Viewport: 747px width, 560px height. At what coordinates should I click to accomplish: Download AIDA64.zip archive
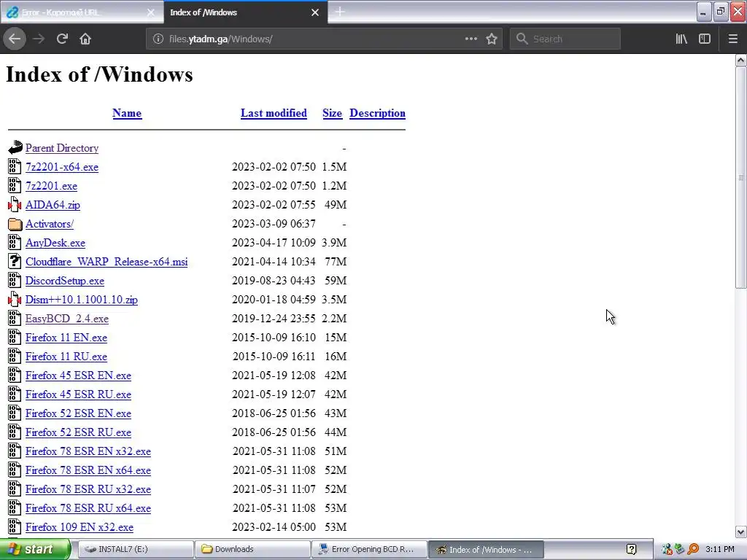(x=53, y=205)
